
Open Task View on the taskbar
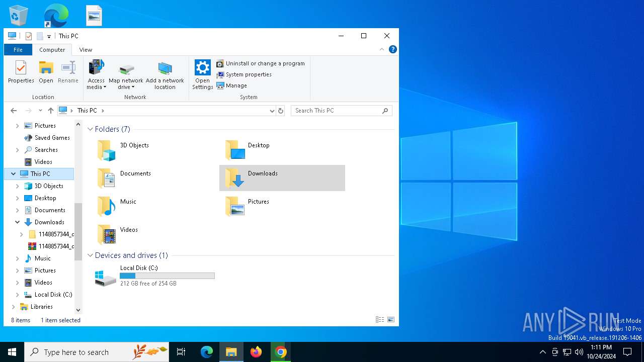[181, 352]
